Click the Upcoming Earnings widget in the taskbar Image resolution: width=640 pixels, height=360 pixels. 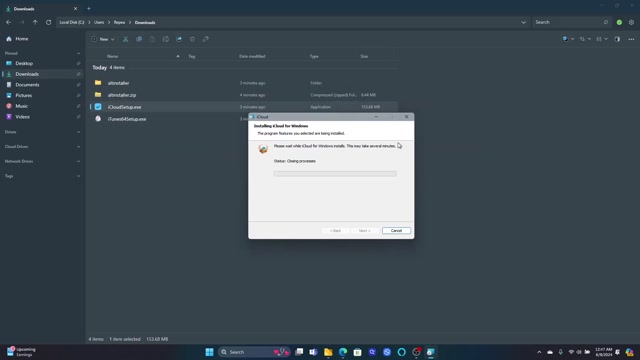point(21,352)
